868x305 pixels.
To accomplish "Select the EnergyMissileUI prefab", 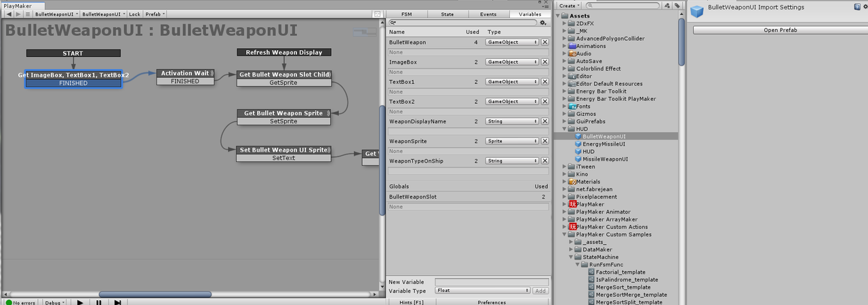I will (x=604, y=144).
